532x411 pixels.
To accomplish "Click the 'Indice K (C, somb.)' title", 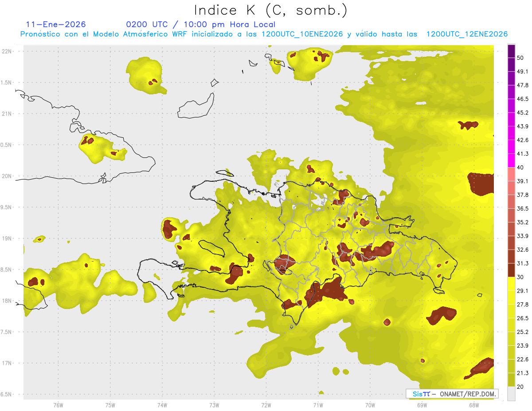I will (x=270, y=10).
